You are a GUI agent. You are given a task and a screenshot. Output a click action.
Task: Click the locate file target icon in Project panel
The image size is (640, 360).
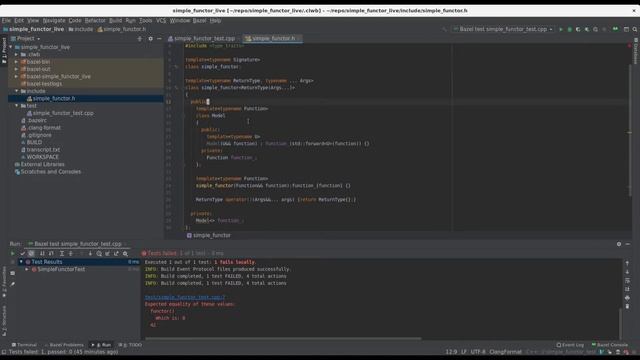[140, 39]
